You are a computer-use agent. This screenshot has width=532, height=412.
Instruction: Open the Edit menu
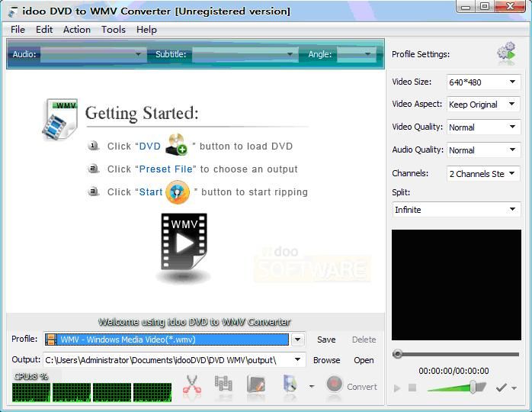tap(44, 30)
